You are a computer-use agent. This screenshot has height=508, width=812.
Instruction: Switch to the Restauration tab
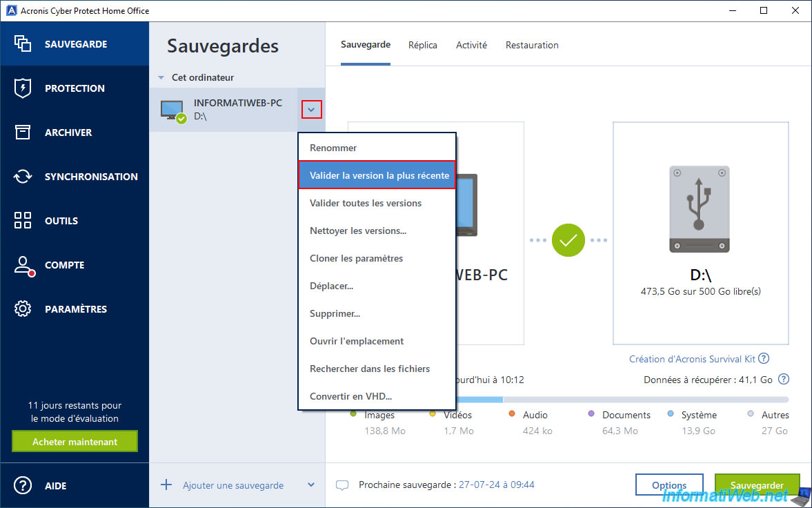532,45
